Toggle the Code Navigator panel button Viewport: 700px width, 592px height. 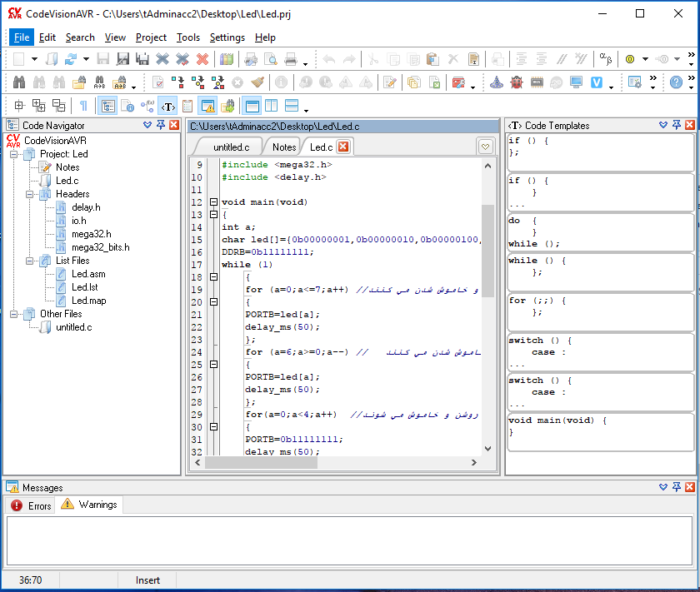point(107,106)
